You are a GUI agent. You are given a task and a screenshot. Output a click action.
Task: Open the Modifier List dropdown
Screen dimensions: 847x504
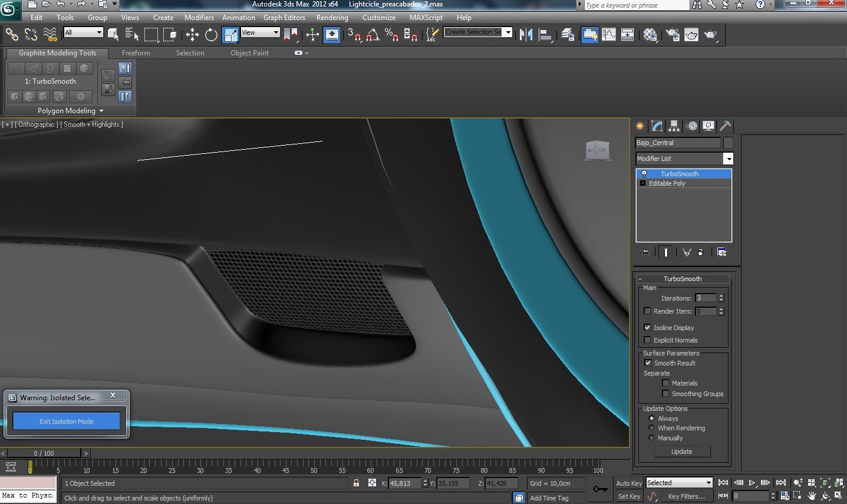(729, 159)
